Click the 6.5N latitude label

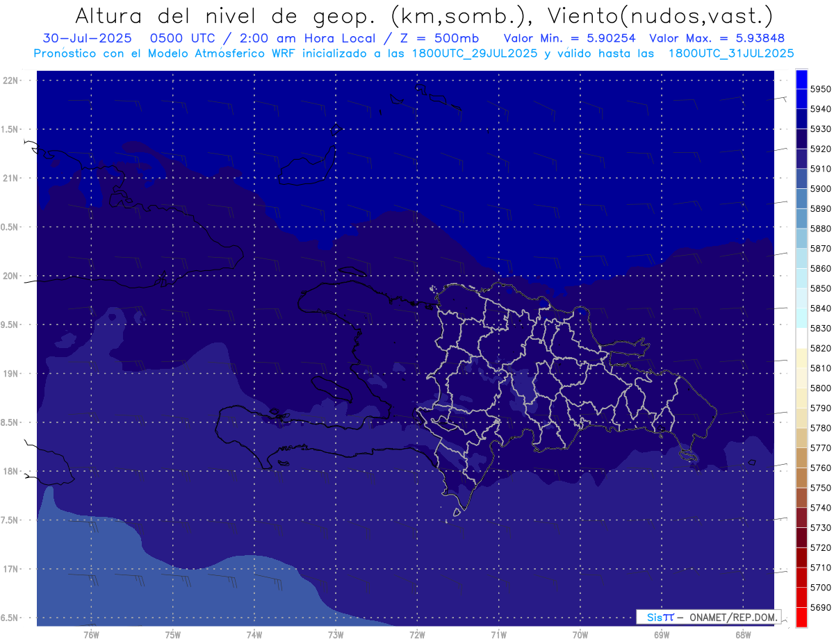click(x=10, y=618)
